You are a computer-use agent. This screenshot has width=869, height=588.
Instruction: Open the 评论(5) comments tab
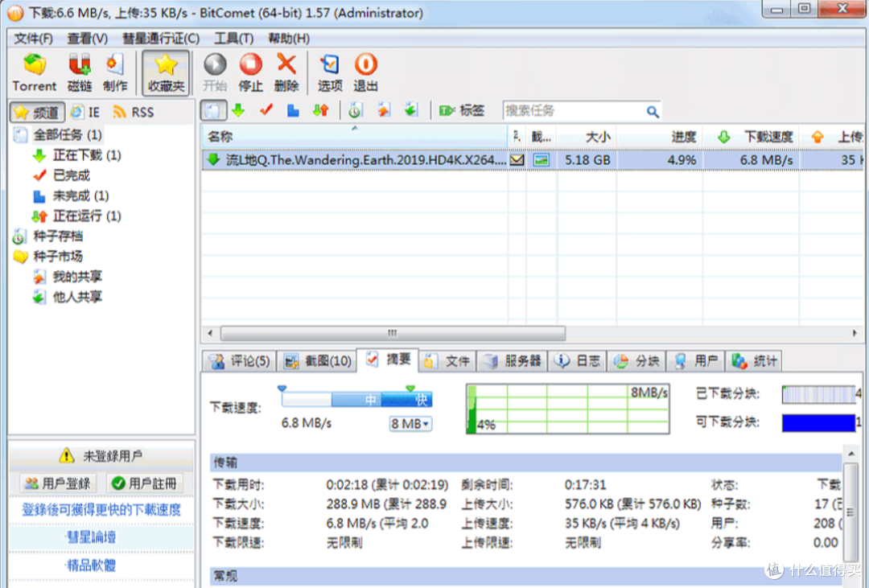click(240, 361)
